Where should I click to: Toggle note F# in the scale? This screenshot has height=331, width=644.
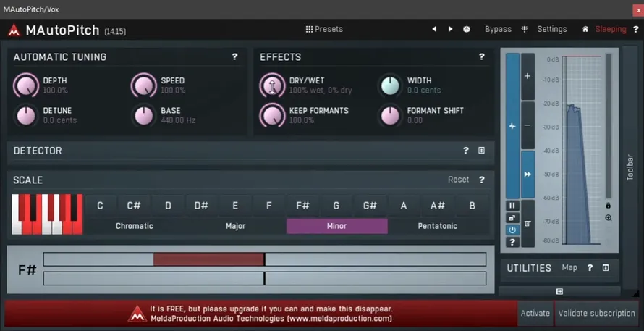click(x=302, y=206)
